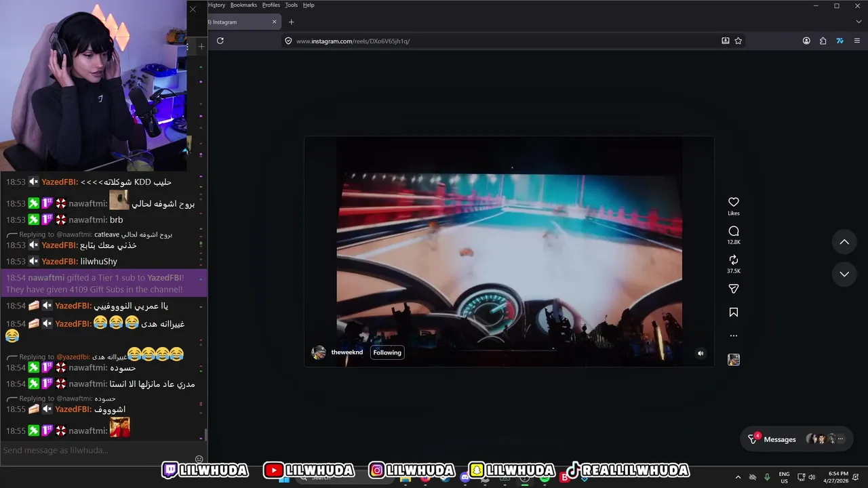868x488 pixels.
Task: Open the browser hamburger menu
Action: click(859, 41)
